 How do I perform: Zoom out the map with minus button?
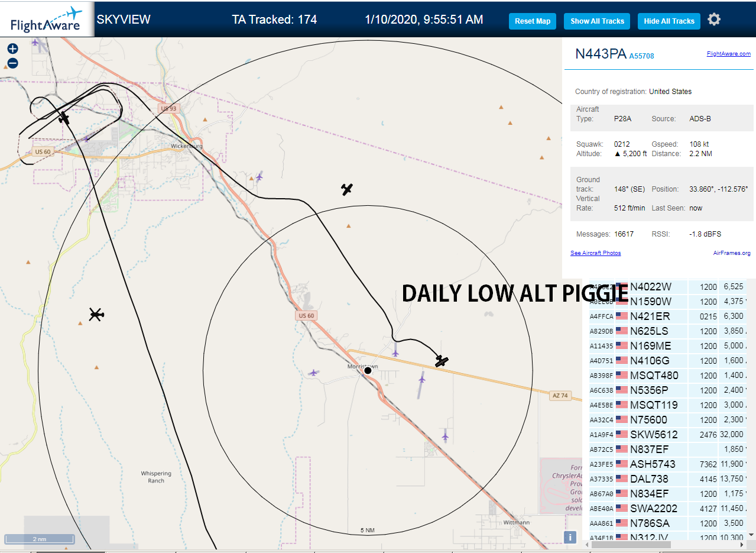pos(12,63)
